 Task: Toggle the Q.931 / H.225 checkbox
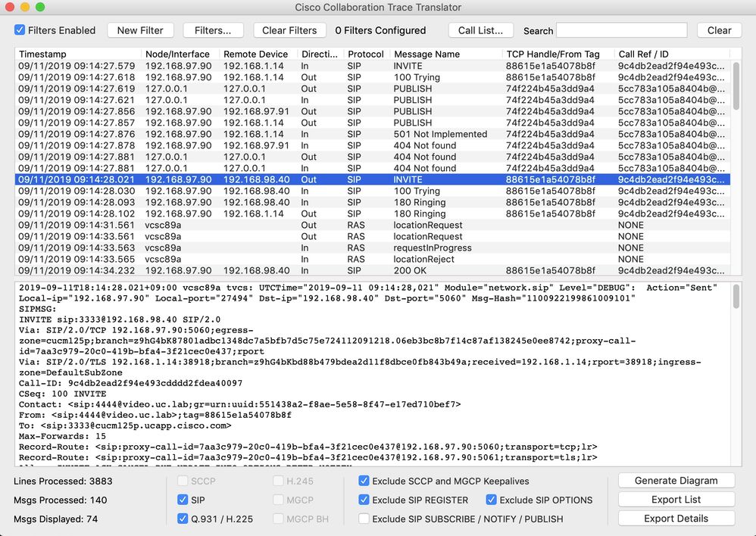click(183, 519)
